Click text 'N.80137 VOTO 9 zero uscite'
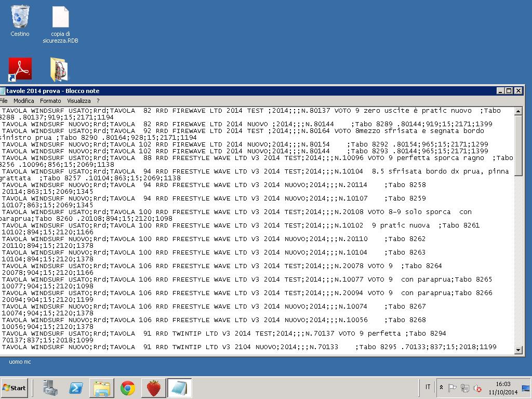This screenshot has width=532, height=399. [x=355, y=111]
